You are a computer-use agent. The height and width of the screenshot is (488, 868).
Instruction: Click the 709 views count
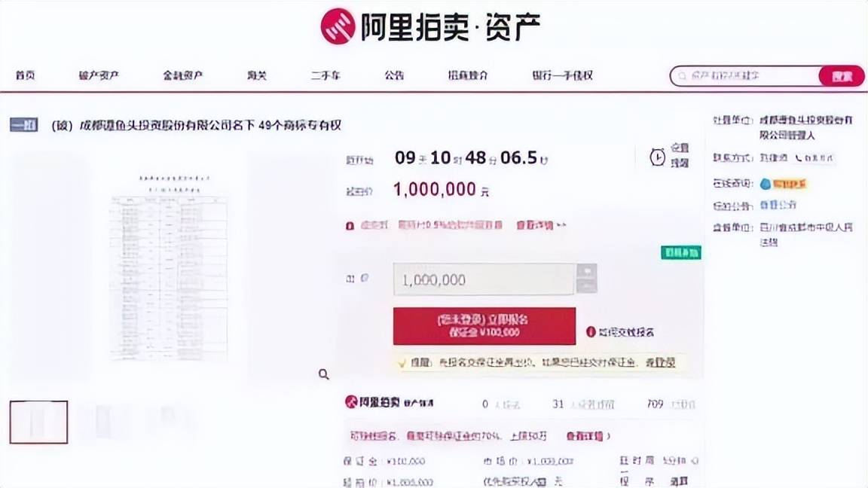click(x=655, y=404)
